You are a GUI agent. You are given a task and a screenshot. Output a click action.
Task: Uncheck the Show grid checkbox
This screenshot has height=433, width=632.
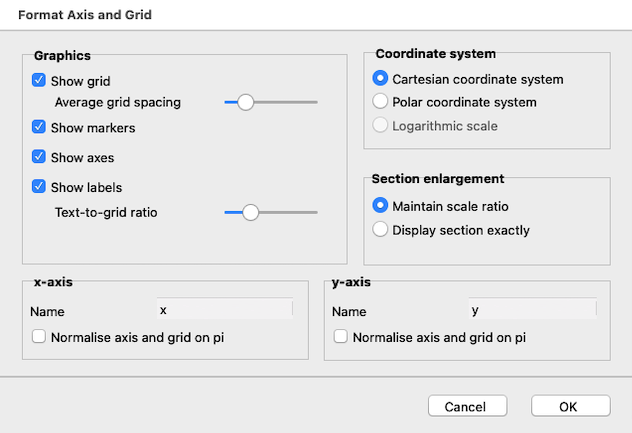point(39,80)
